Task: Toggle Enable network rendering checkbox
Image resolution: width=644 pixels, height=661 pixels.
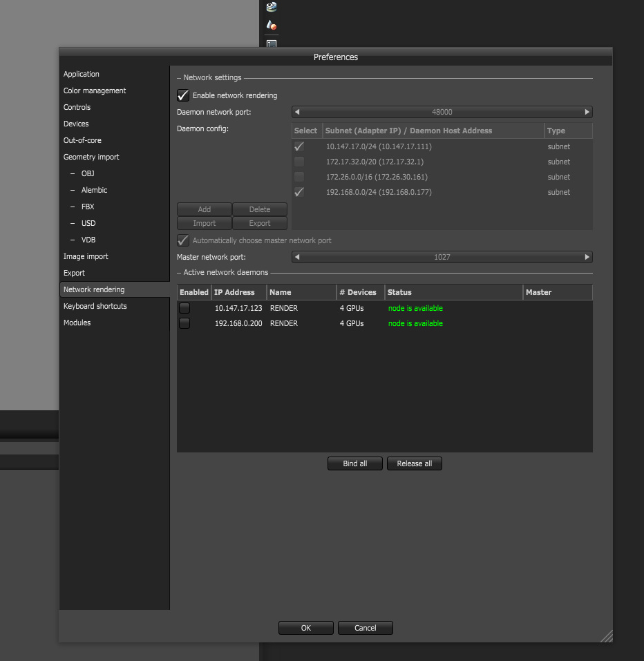Action: 183,95
